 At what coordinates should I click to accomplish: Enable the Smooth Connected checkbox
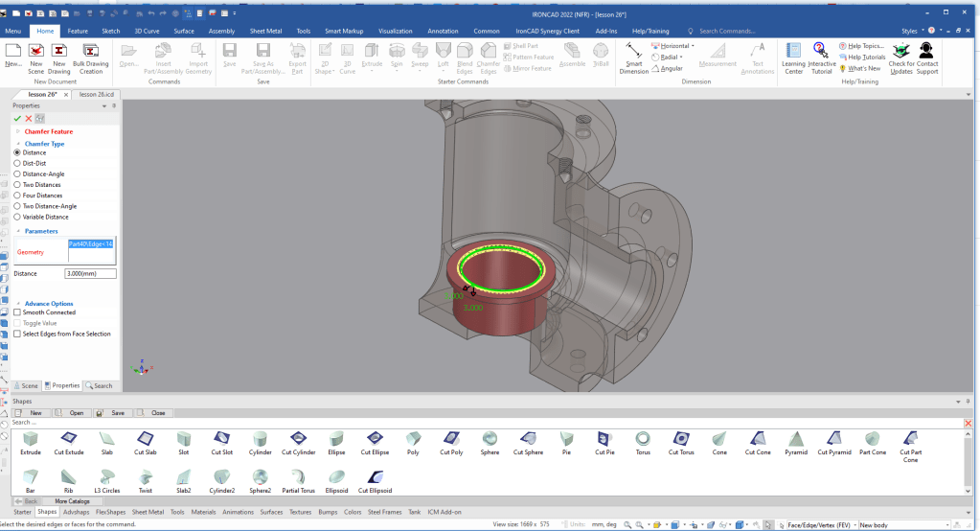(17, 312)
